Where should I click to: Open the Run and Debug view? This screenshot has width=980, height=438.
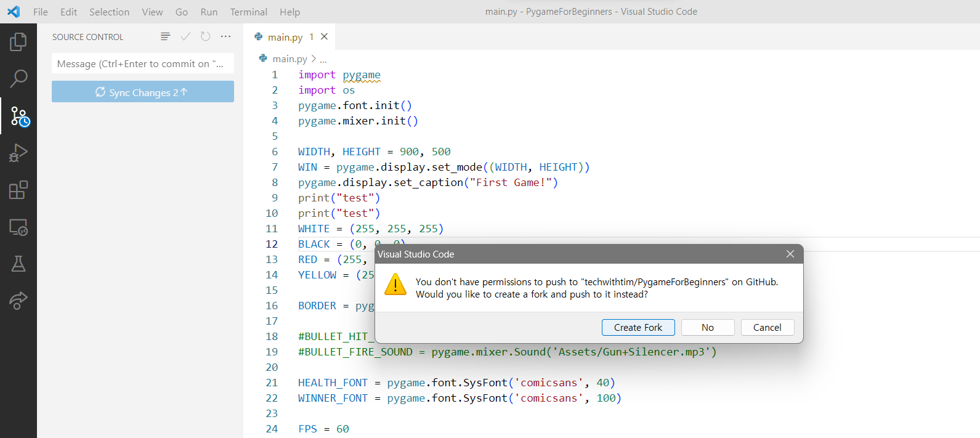tap(18, 153)
